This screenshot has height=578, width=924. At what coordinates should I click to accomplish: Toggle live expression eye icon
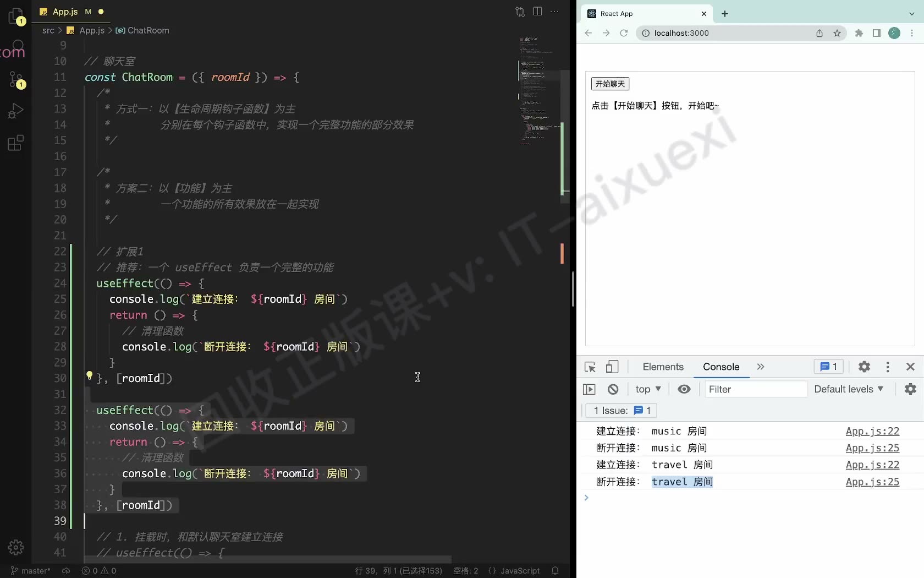coord(684,389)
